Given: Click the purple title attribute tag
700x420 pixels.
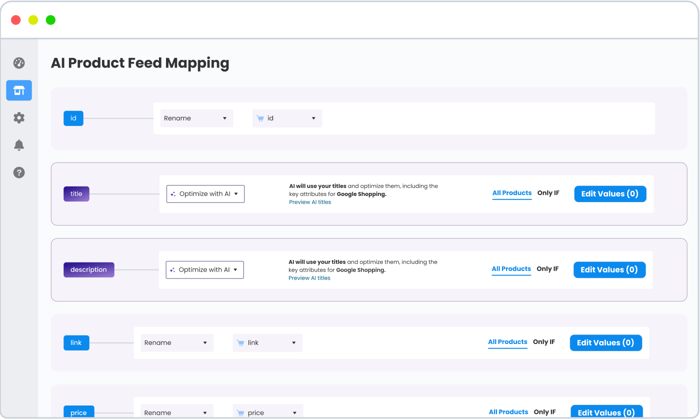Looking at the screenshot, I should pyautogui.click(x=76, y=194).
